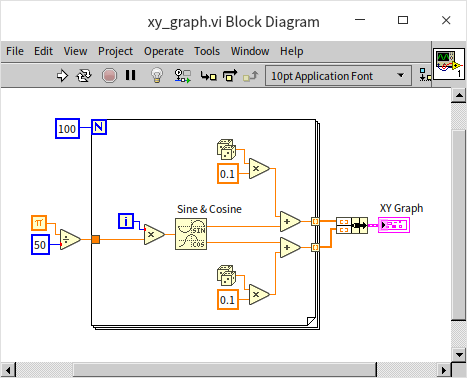Select the upper 0.1 constant
Screen dimensions: 467x378
tap(228, 174)
